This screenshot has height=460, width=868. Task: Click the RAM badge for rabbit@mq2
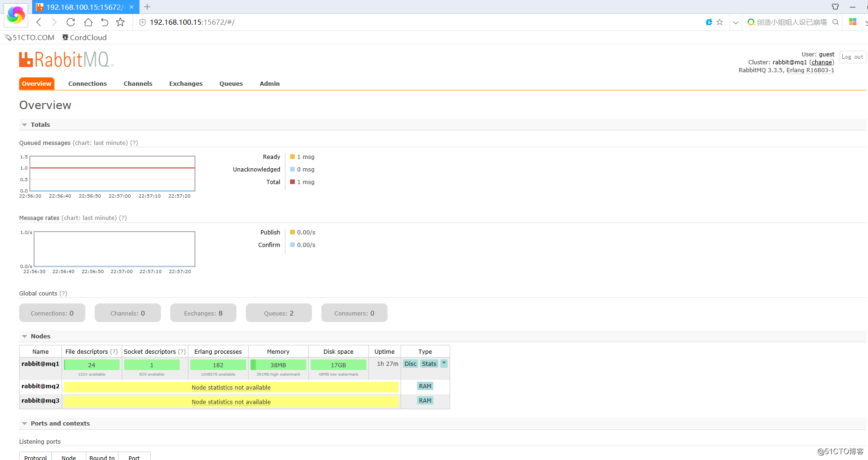425,386
